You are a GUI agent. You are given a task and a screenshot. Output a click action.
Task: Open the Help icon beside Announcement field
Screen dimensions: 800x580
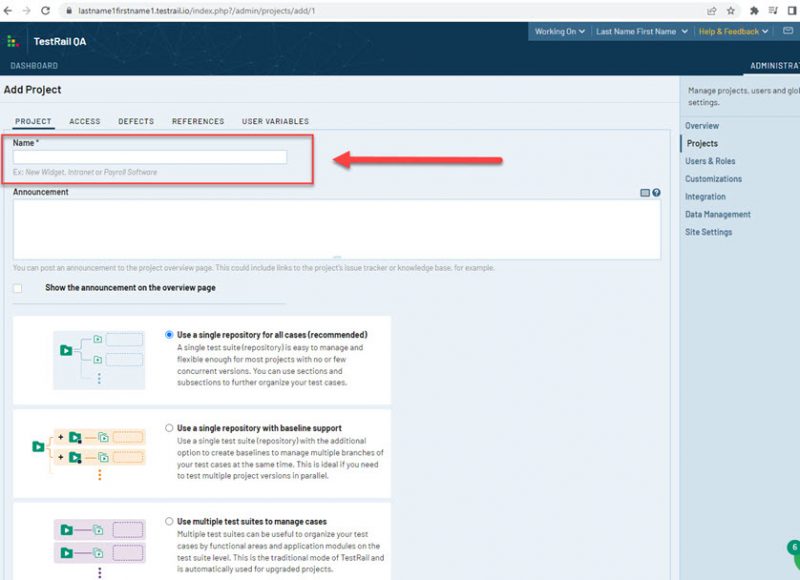click(x=656, y=192)
